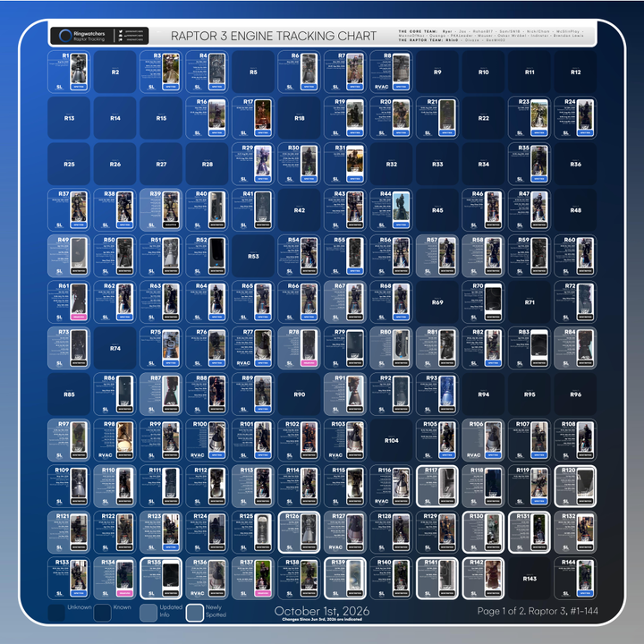Click 'Page 1 of 2. Raptor 3, #1-144'
This screenshot has height=644, width=644.
pos(538,611)
